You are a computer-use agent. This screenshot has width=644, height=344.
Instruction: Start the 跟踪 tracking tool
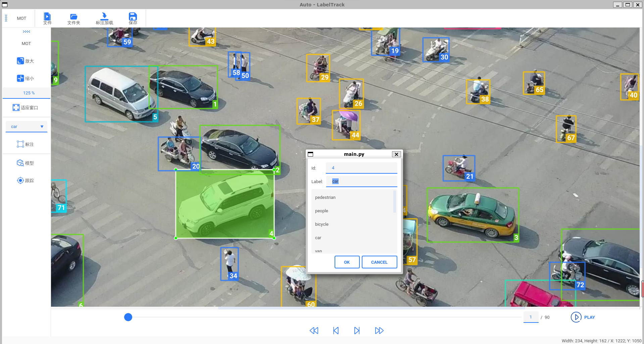(x=26, y=180)
